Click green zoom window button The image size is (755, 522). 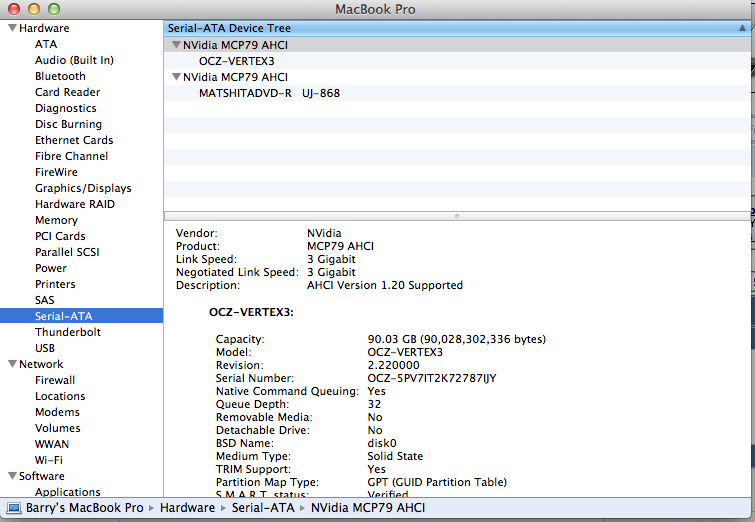click(54, 9)
